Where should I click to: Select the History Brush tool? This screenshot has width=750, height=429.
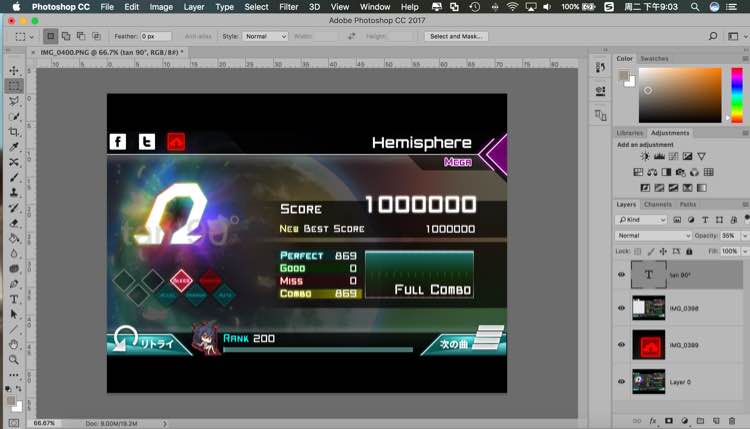coord(14,208)
